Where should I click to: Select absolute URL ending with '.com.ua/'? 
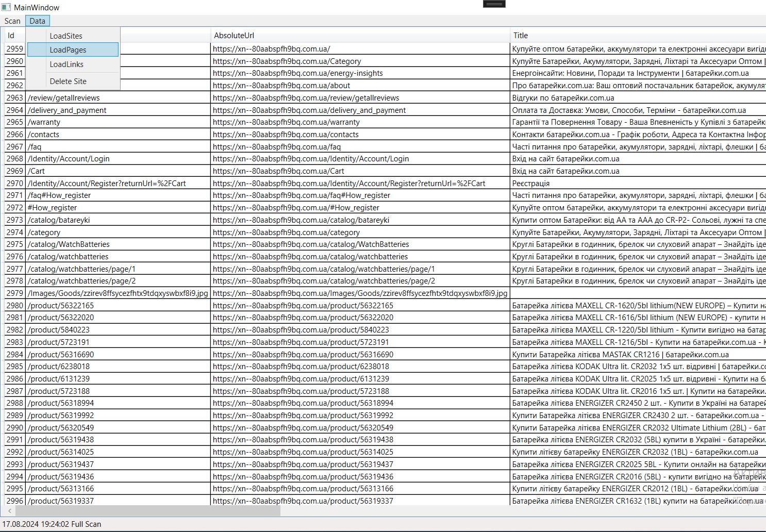tap(360, 49)
